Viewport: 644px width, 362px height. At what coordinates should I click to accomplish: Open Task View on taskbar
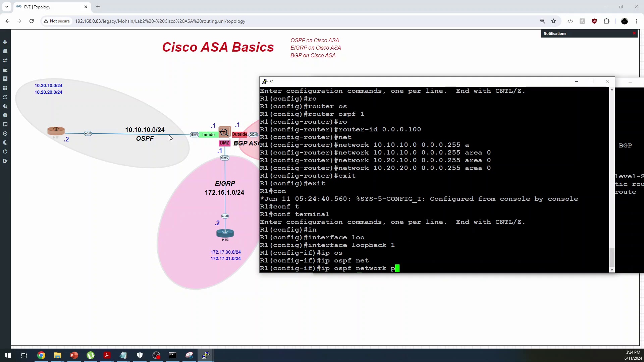[24, 355]
